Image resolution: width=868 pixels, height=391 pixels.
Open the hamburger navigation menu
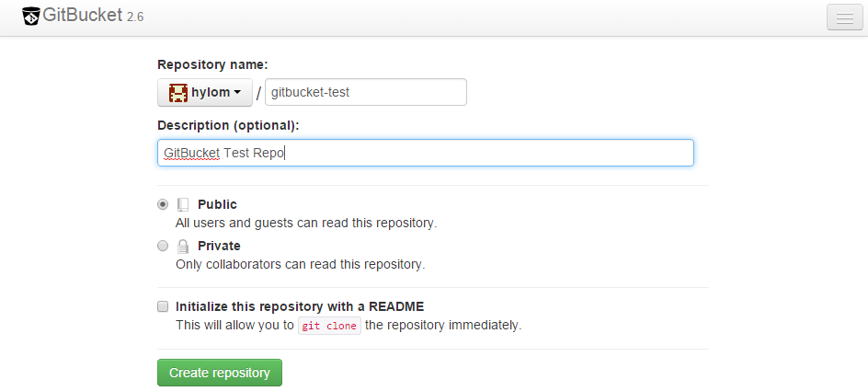(844, 18)
